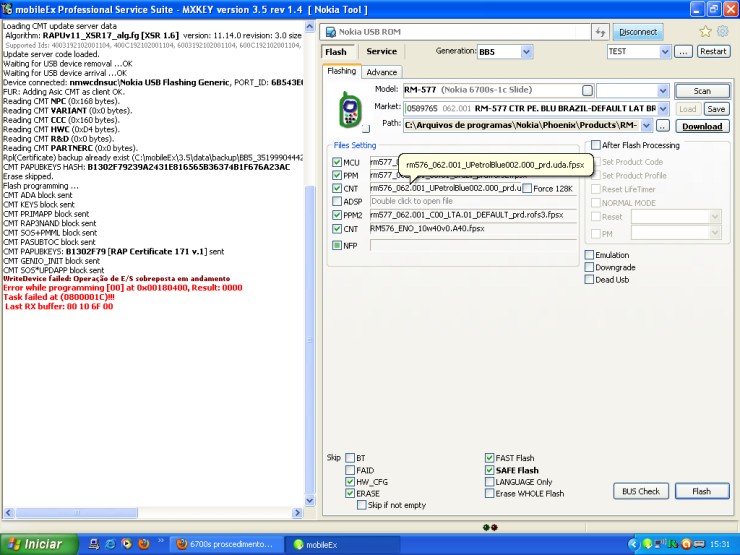
Task: Enable ADSP file checkbox
Action: point(336,202)
